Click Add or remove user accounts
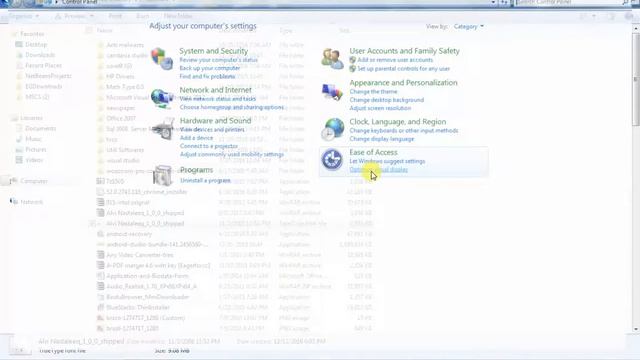Image resolution: width=640 pixels, height=360 pixels. [x=395, y=60]
